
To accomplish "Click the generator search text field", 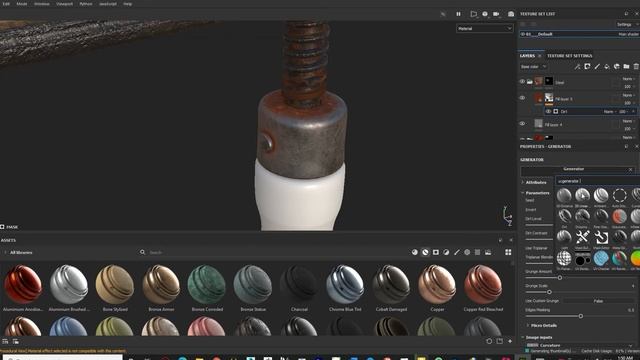I will point(598,181).
